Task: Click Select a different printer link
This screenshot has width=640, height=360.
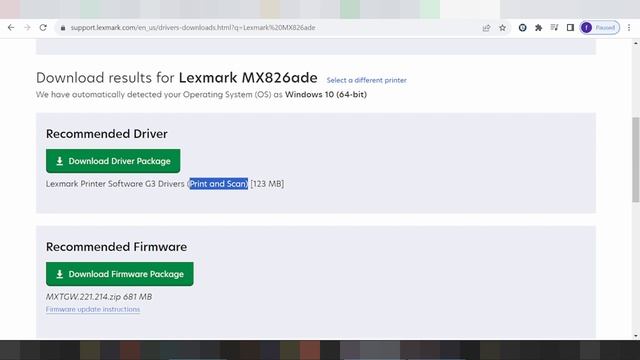Action: pyautogui.click(x=367, y=80)
